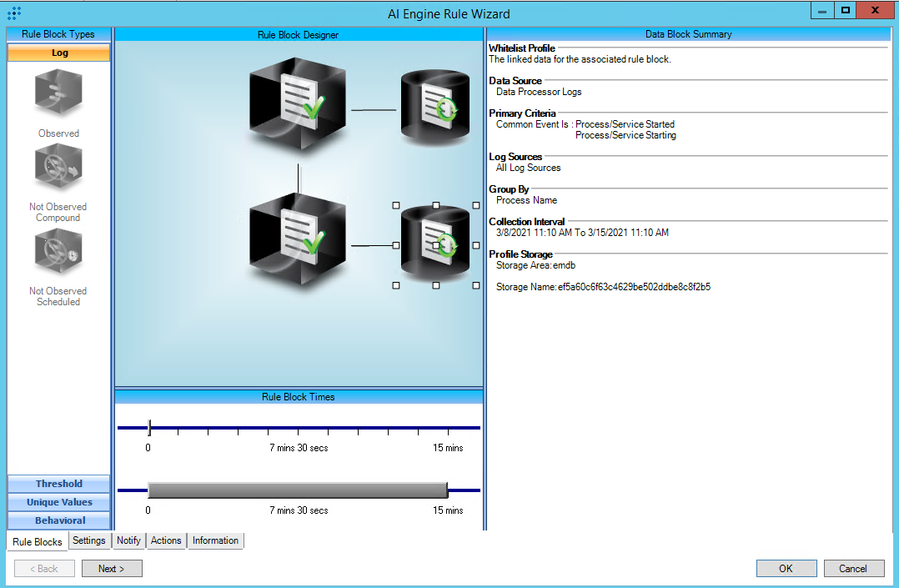The height and width of the screenshot is (588, 899).
Task: Click the bottom log rule block cube
Action: 298,242
